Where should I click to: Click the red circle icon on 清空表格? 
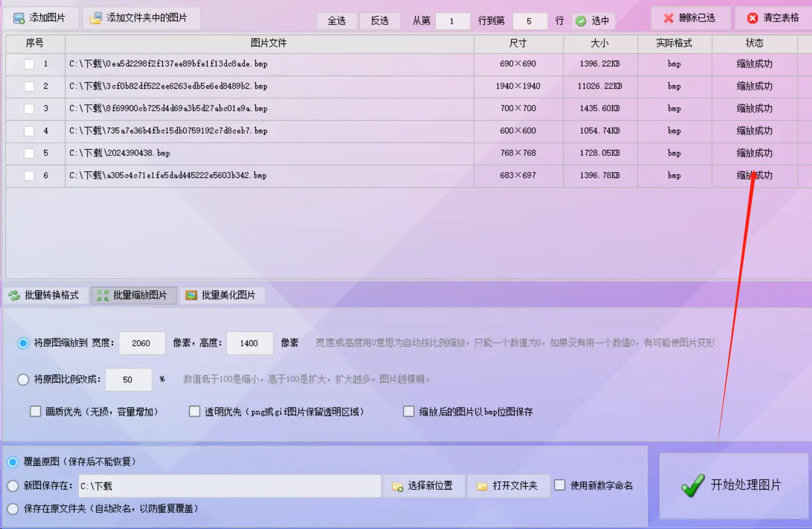(753, 18)
